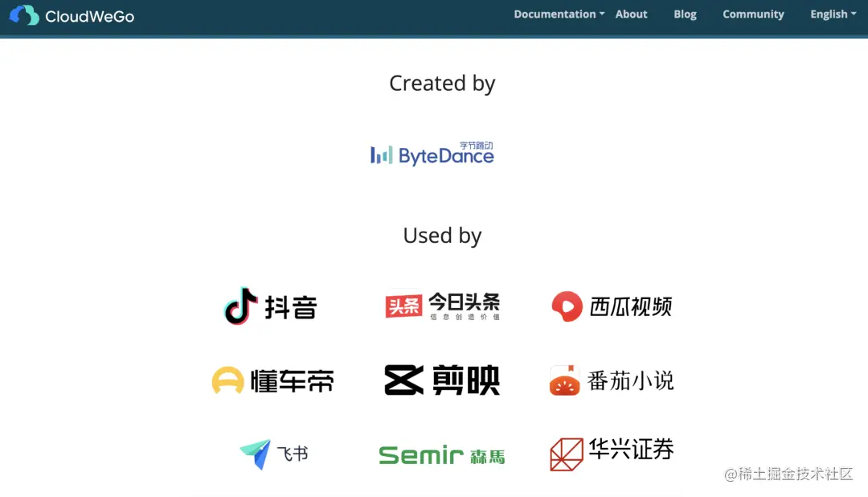Click the "Created by" heading

(x=442, y=84)
